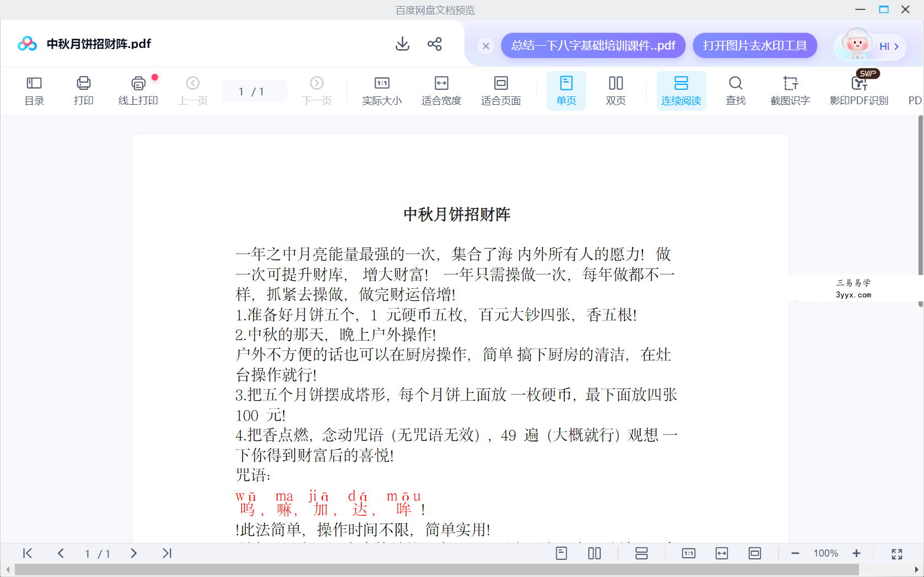Screen dimensions: 924x577
Task: Click the document title 中秋月饼招财阵
Action: (x=457, y=214)
